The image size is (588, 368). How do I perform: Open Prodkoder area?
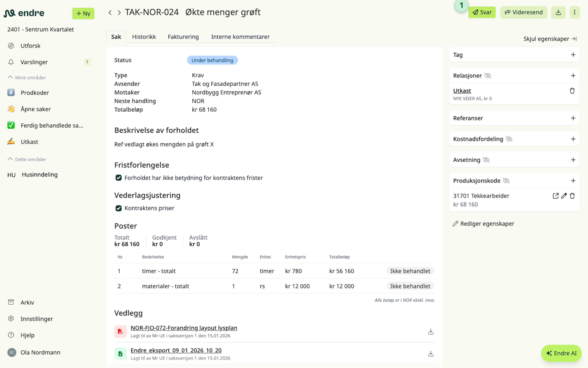coord(35,93)
